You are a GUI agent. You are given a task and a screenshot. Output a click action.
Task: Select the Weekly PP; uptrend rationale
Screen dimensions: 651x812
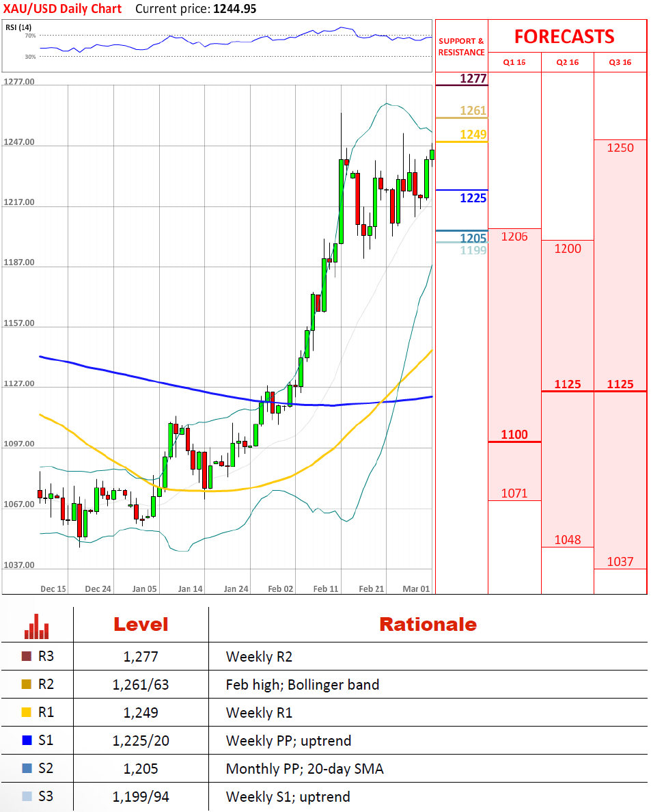289,741
